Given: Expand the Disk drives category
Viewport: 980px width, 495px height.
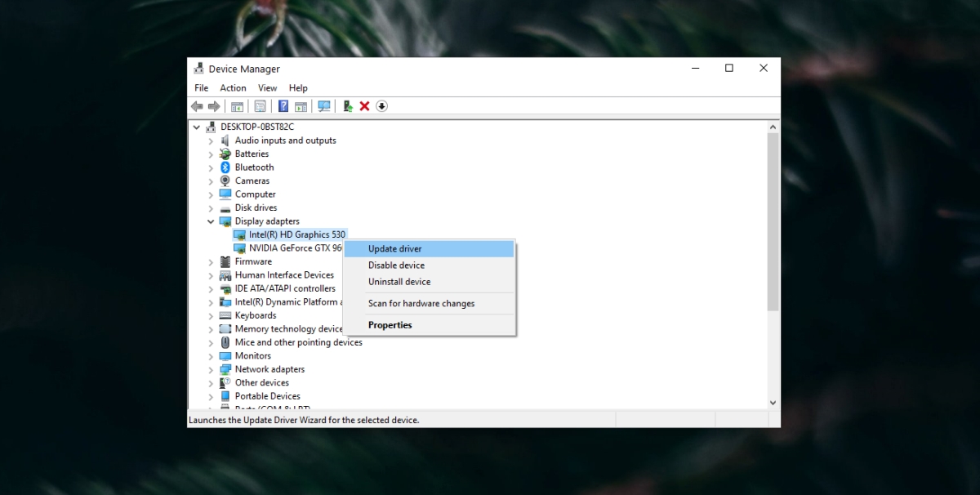Looking at the screenshot, I should (211, 208).
